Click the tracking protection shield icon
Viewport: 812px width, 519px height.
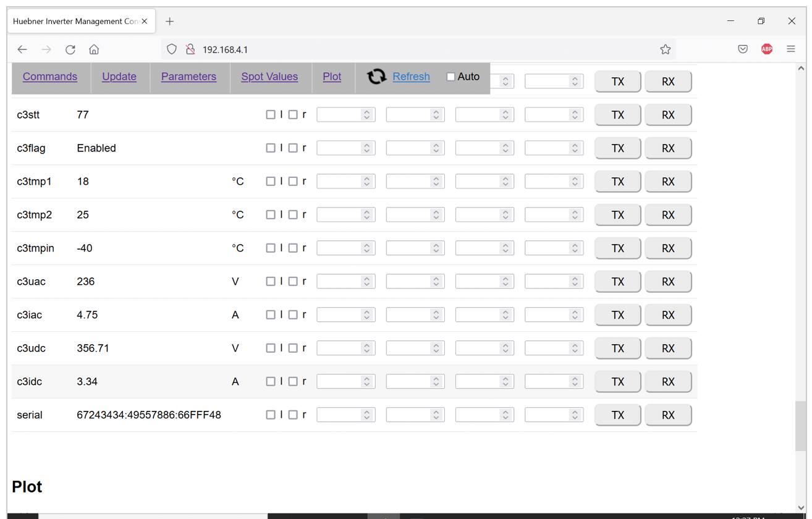(x=172, y=49)
